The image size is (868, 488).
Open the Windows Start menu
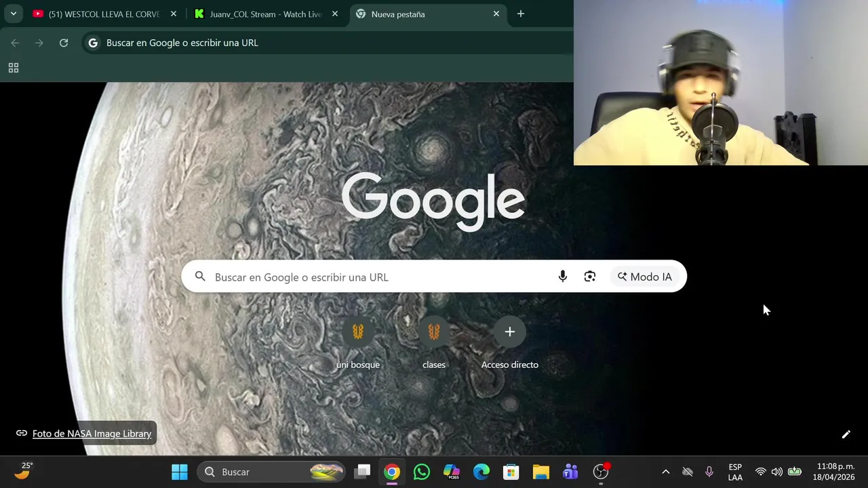(180, 472)
